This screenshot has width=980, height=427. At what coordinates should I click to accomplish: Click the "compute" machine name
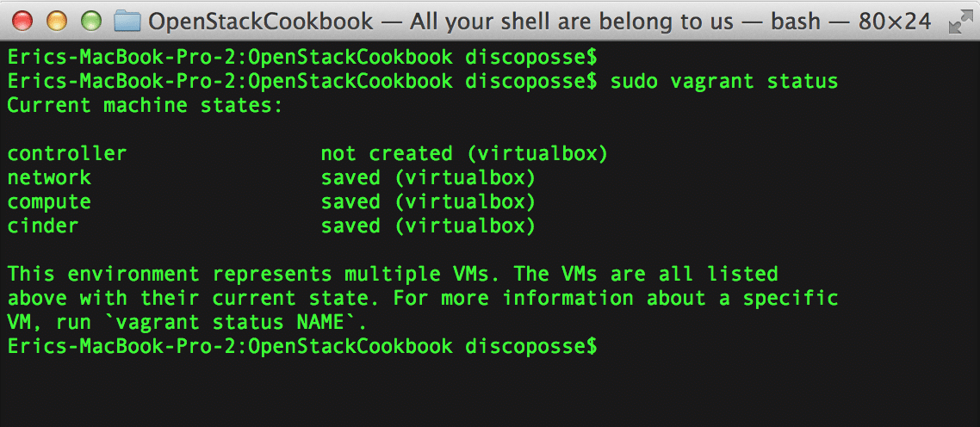coord(49,202)
